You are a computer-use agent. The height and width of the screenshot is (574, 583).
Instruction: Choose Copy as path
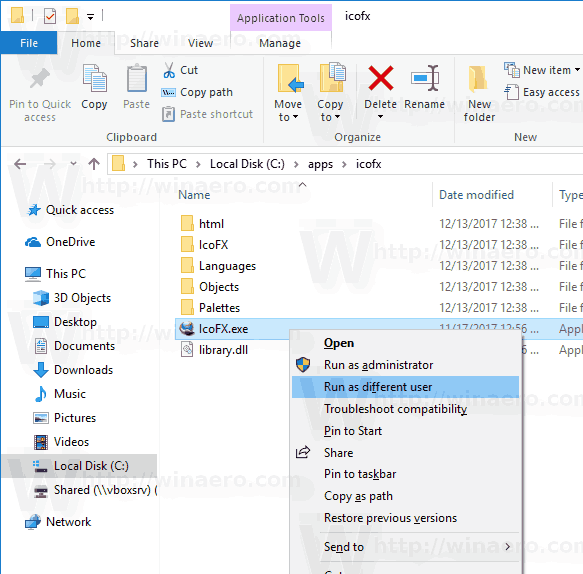coord(405,496)
